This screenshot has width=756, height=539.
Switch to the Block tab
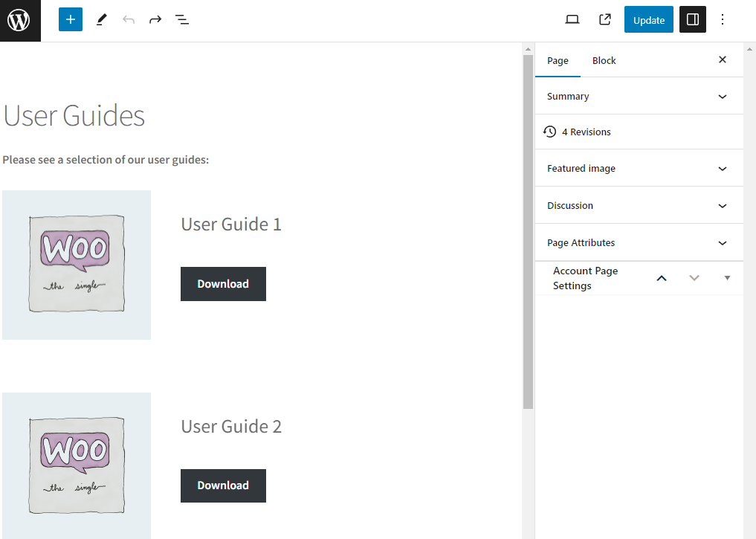click(x=604, y=61)
